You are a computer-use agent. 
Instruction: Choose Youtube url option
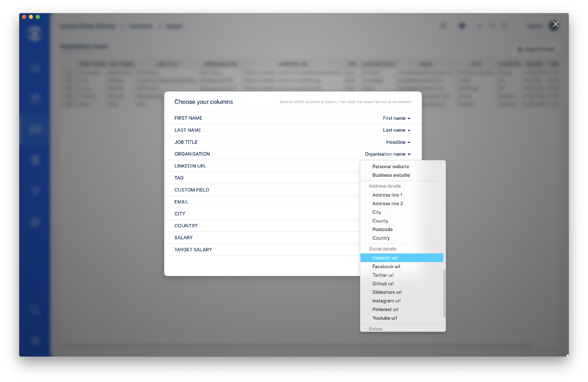384,318
